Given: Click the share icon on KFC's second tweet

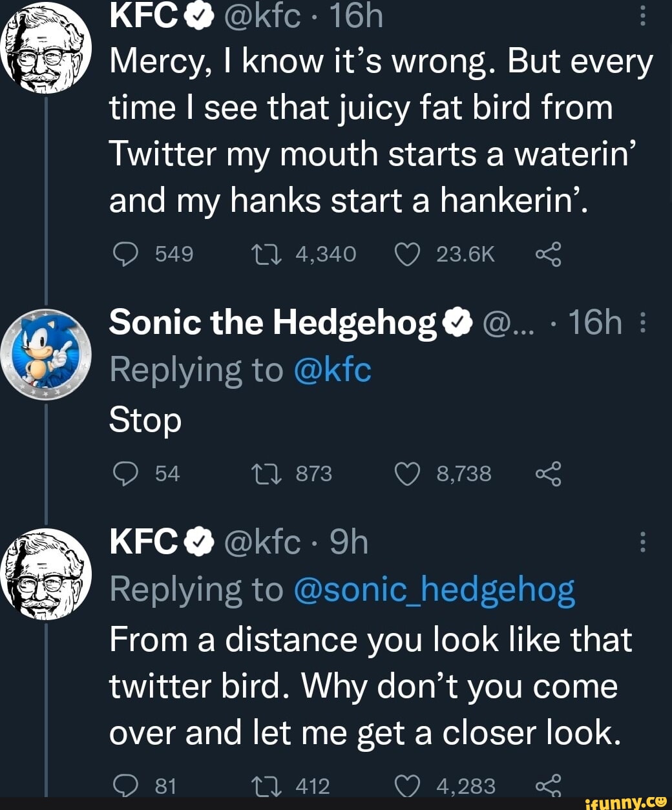Looking at the screenshot, I should pos(551,785).
